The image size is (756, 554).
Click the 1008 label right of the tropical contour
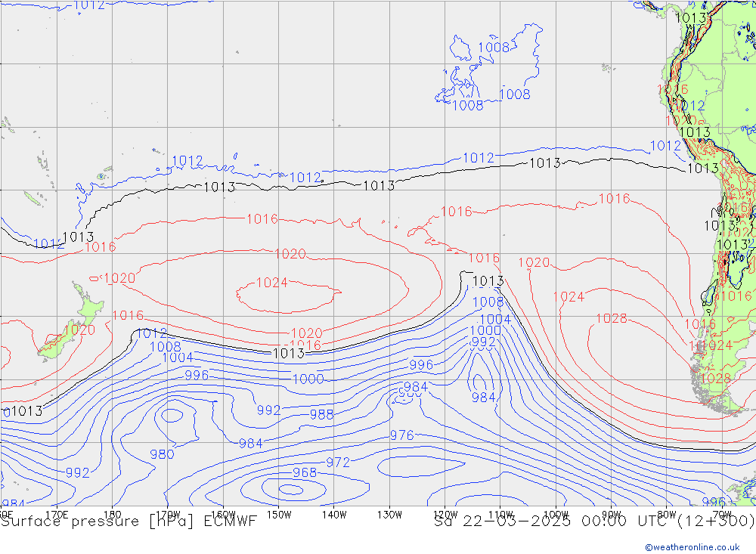pos(515,94)
